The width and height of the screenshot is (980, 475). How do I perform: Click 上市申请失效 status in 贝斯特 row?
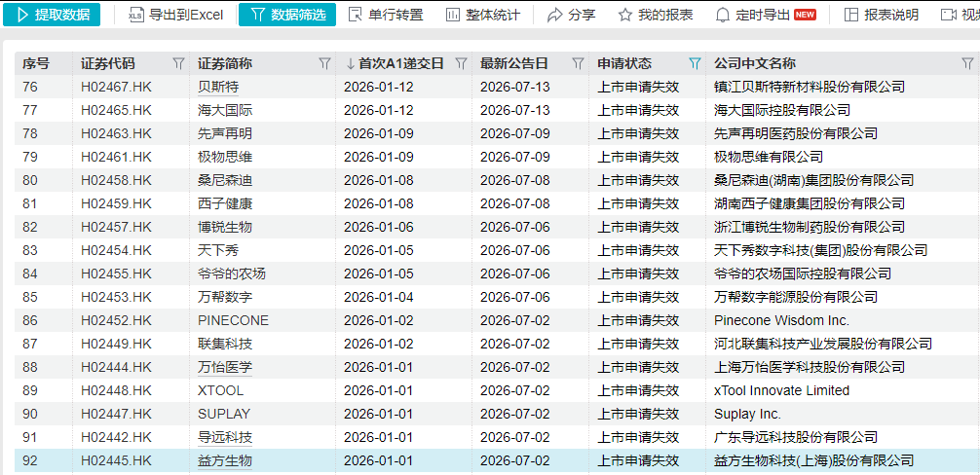click(x=638, y=87)
